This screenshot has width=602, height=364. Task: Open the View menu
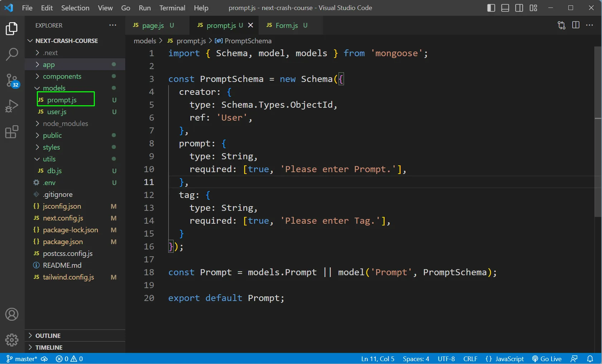point(105,8)
